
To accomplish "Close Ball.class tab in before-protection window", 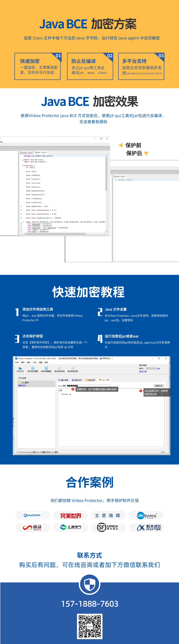I will click(46, 153).
